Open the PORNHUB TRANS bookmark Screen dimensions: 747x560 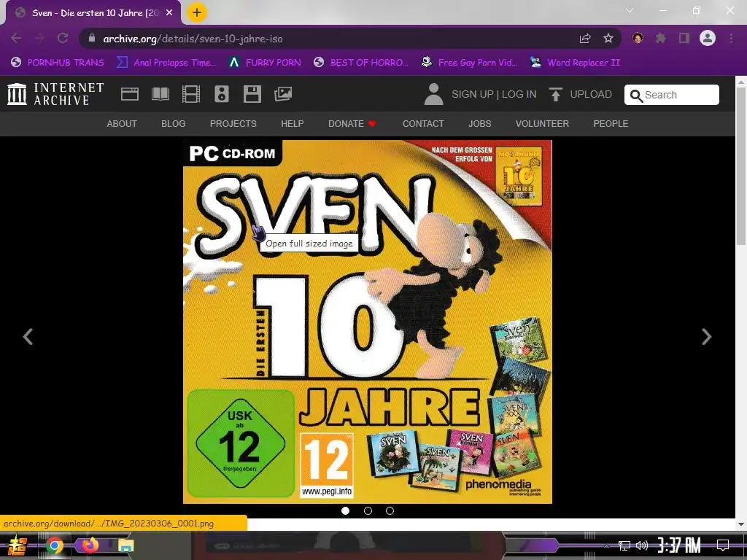(58, 63)
